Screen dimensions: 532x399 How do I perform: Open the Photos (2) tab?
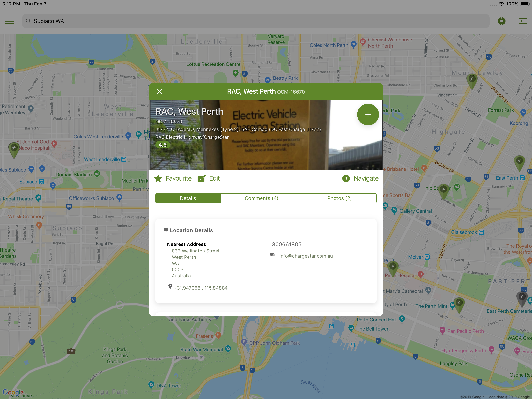[x=339, y=198]
